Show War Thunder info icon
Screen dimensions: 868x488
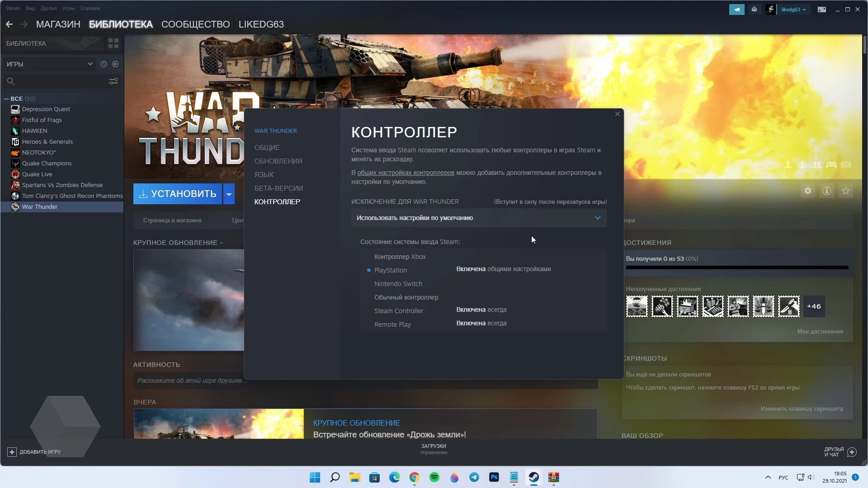click(827, 191)
